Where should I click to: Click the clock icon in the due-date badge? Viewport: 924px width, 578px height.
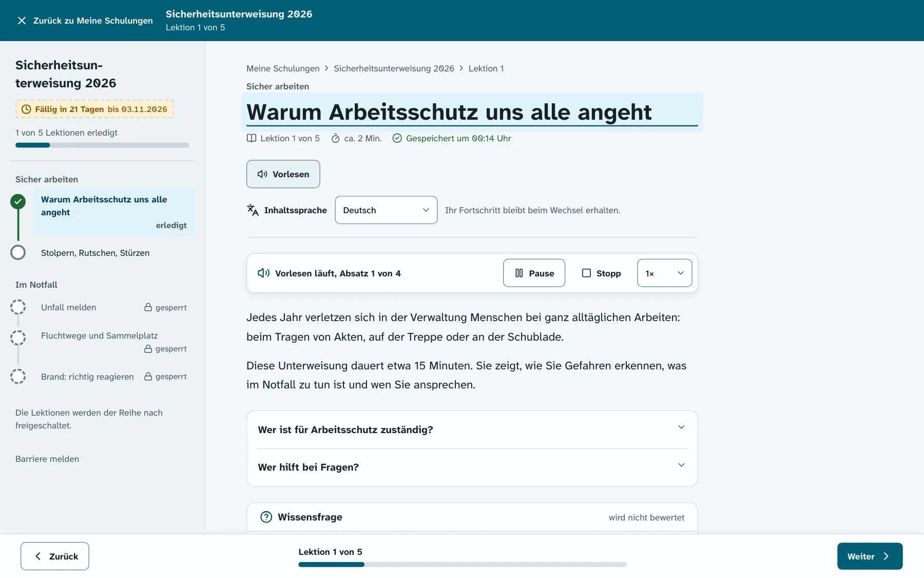coord(26,109)
